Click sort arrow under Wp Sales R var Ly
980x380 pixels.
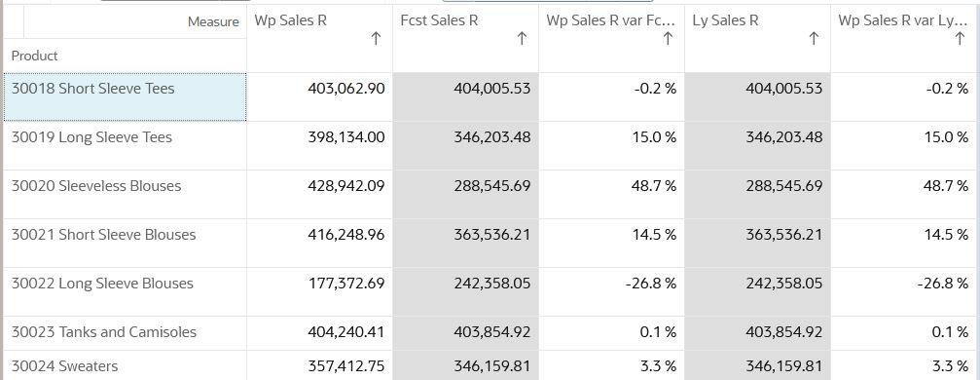(x=960, y=39)
